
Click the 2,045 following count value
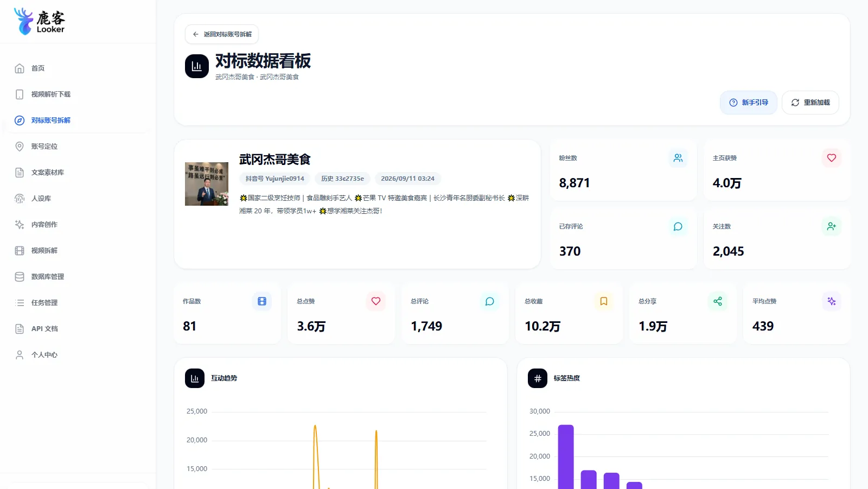click(729, 252)
